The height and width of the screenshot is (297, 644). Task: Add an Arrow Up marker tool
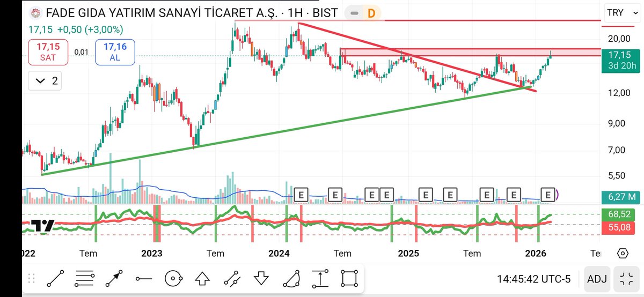202,279
